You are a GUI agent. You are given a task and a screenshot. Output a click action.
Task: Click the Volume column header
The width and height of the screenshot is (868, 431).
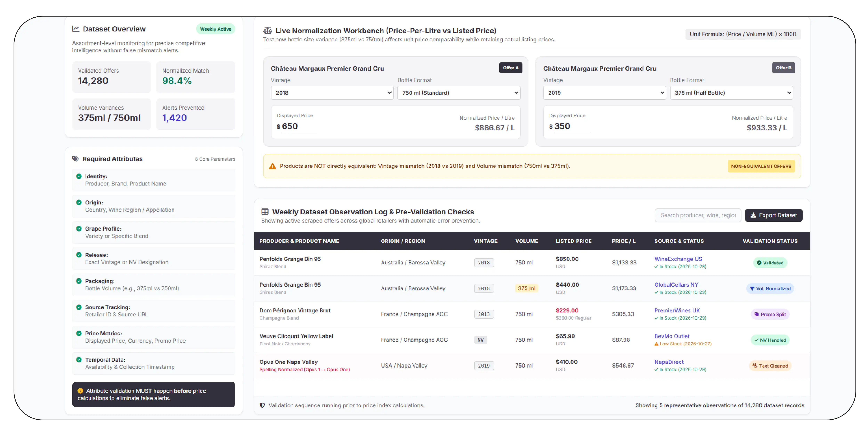click(526, 241)
